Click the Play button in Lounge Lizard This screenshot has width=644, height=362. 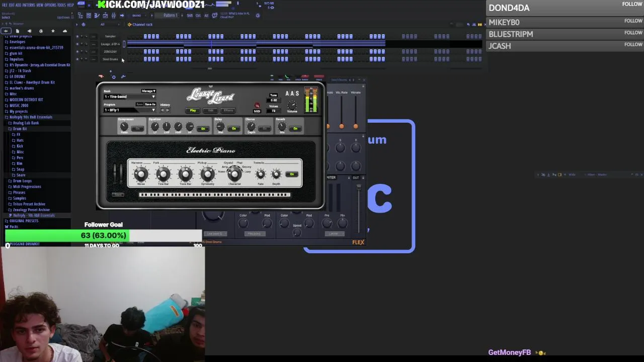tap(193, 111)
